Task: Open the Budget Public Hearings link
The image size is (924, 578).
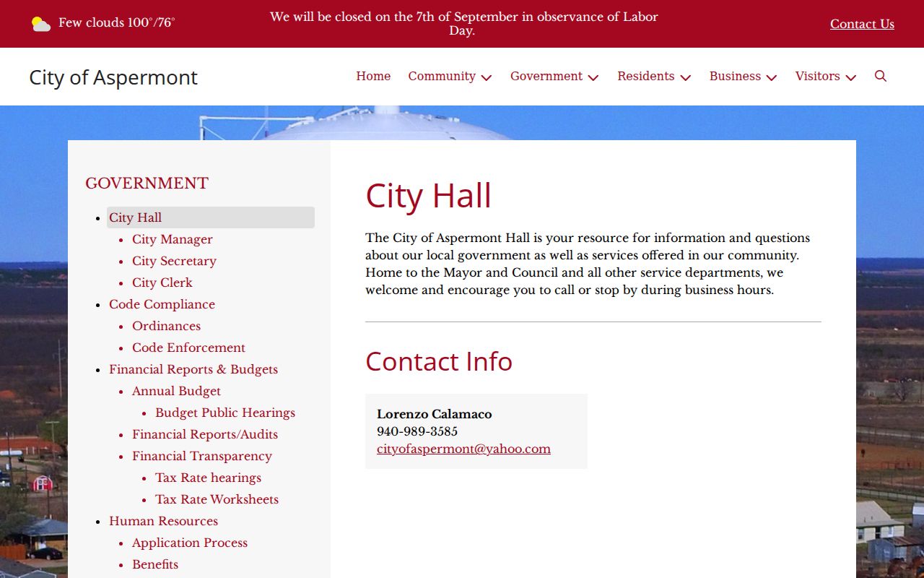Action: tap(225, 413)
